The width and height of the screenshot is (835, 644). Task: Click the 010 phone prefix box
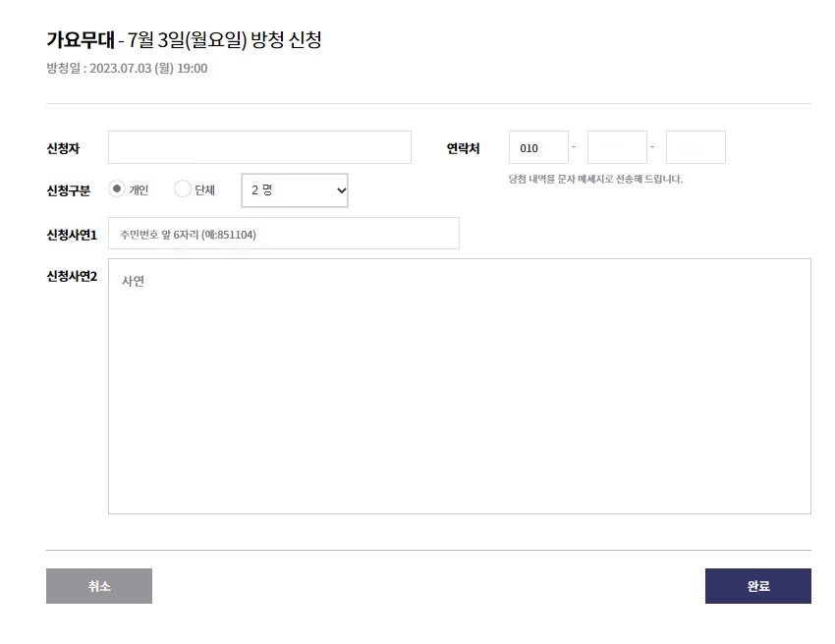(537, 146)
